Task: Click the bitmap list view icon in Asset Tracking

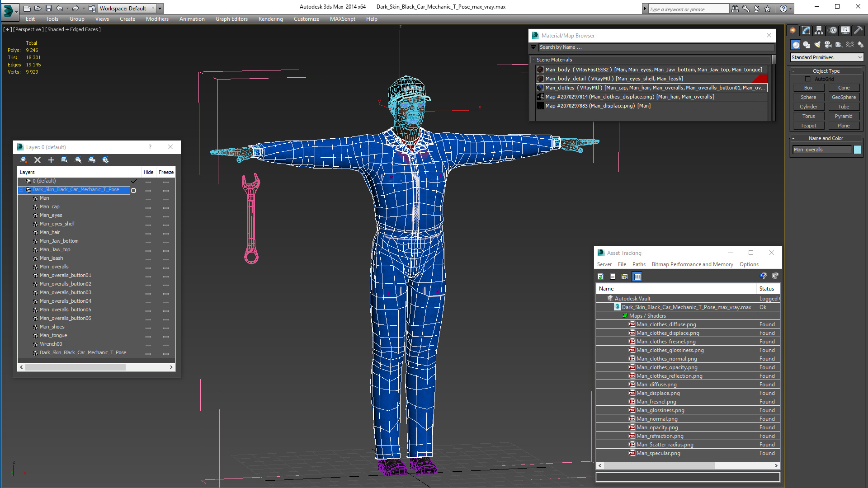Action: 637,277
